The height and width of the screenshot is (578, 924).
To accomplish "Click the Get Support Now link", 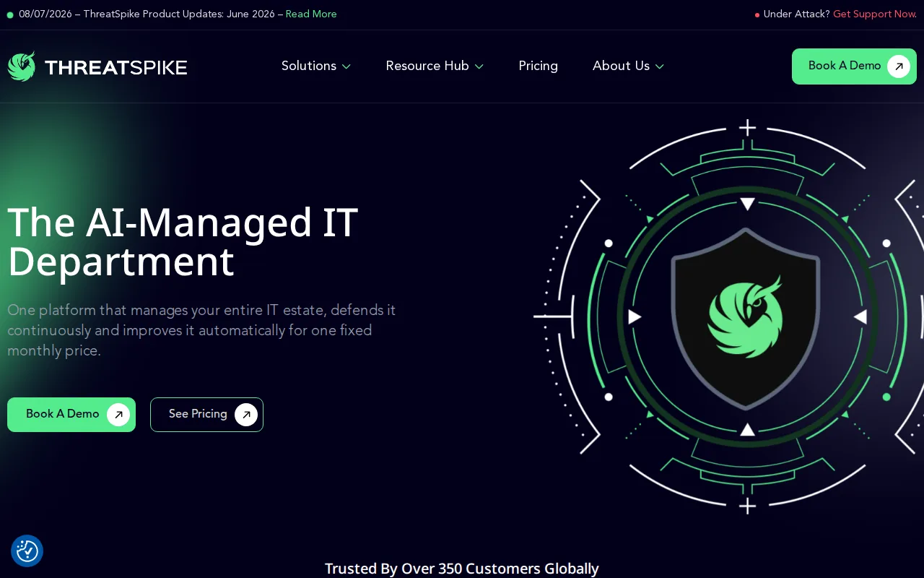I will pyautogui.click(x=875, y=14).
